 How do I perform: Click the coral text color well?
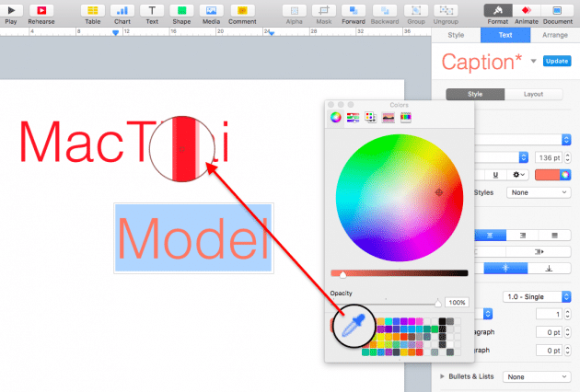[x=548, y=175]
